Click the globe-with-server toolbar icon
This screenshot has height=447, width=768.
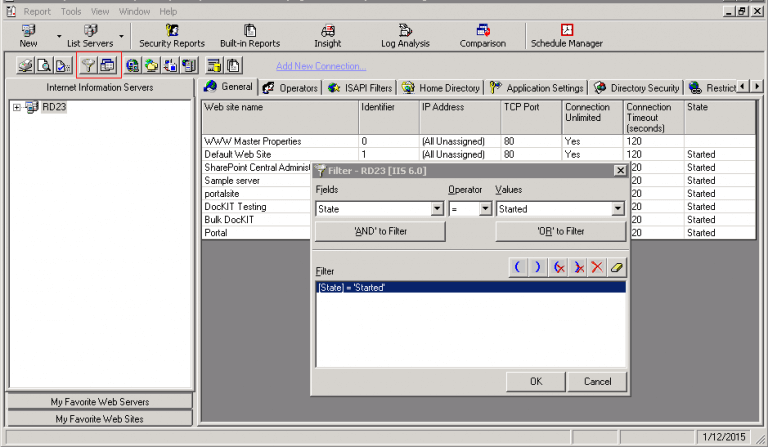coord(132,65)
